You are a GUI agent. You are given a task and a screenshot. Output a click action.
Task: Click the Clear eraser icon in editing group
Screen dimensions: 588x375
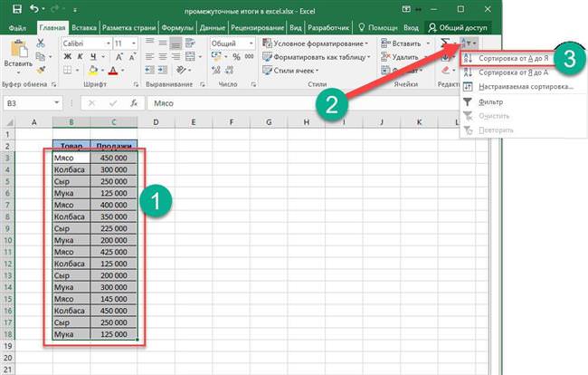point(445,70)
